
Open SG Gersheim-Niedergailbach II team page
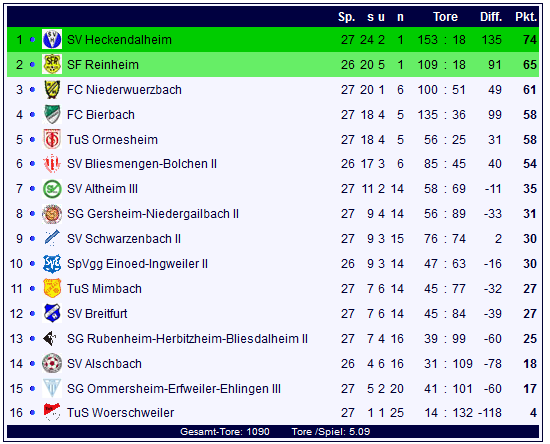point(153,214)
